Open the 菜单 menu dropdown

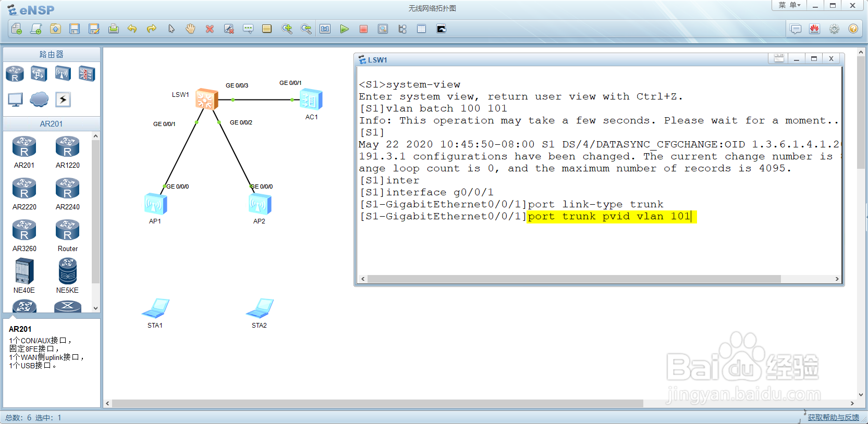pos(789,5)
